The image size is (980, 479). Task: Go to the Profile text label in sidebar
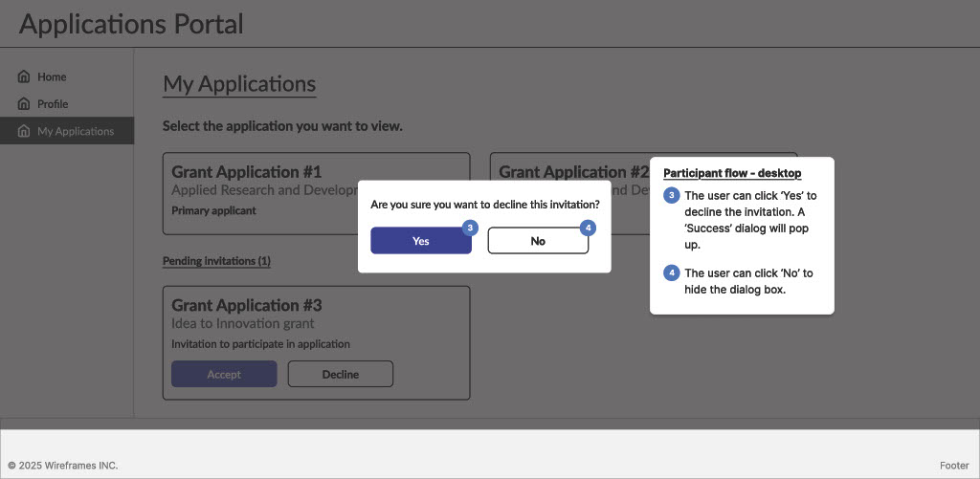(x=53, y=104)
